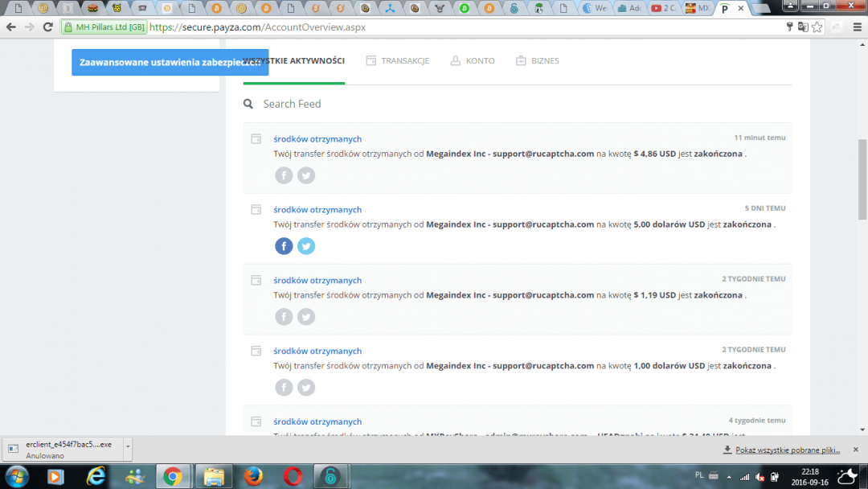Click Zaawansowane ustawienia zabezpieczeń button
Screen dimensions: 868x489
point(170,62)
